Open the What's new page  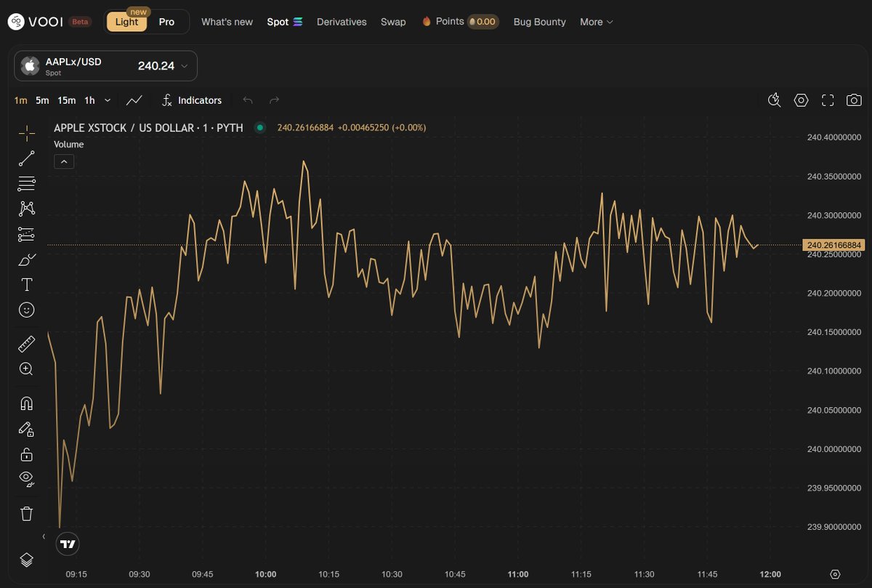pos(227,22)
